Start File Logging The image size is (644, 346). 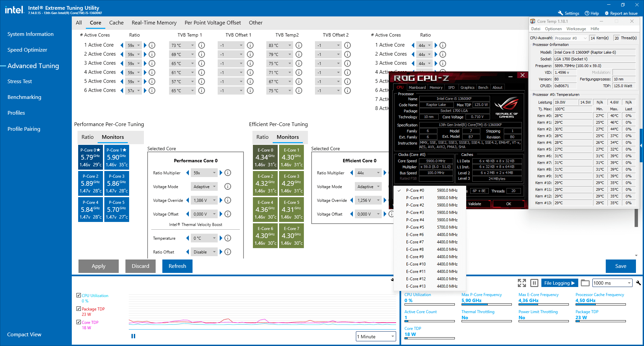(559, 283)
